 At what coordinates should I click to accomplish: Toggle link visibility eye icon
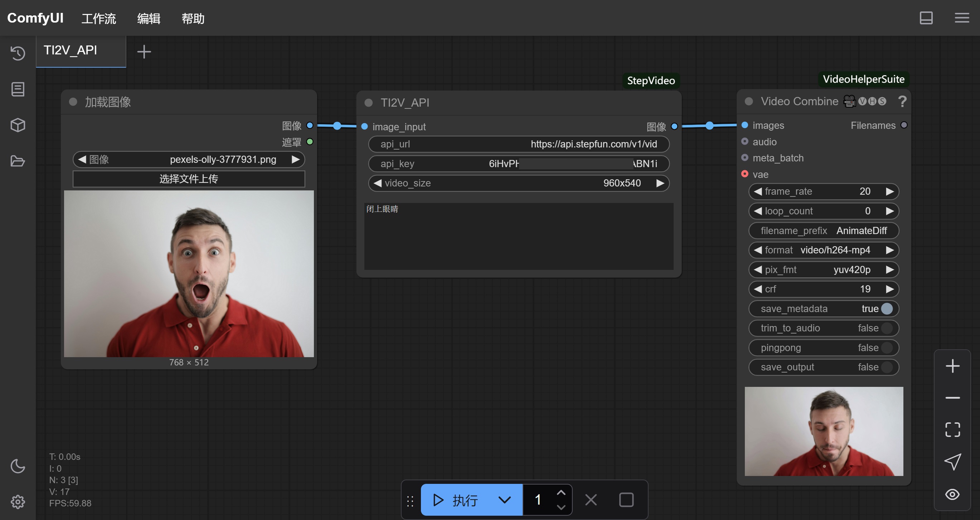[952, 494]
